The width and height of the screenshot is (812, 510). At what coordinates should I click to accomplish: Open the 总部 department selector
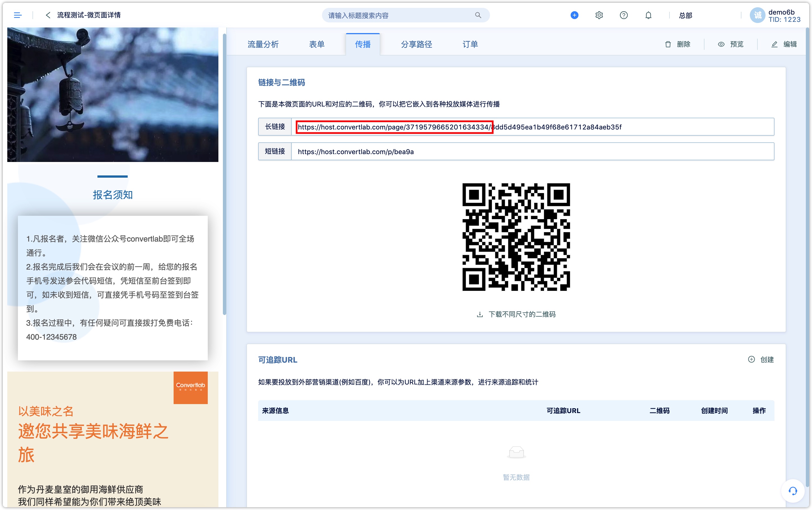pyautogui.click(x=685, y=15)
